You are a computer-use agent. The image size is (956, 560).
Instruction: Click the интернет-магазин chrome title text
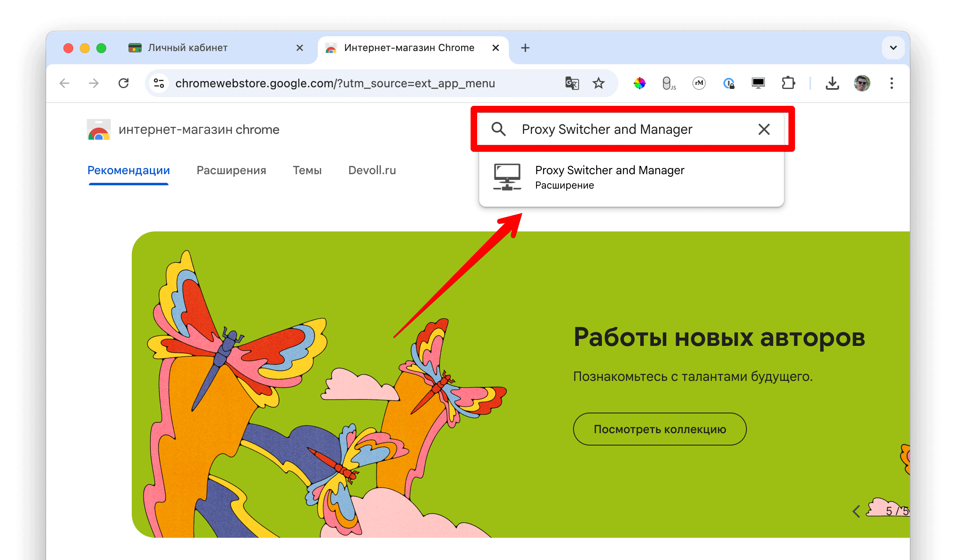199,130
